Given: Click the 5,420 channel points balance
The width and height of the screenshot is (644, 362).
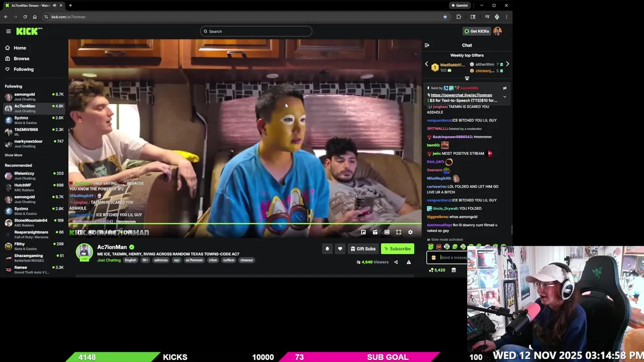Looking at the screenshot, I should [437, 270].
